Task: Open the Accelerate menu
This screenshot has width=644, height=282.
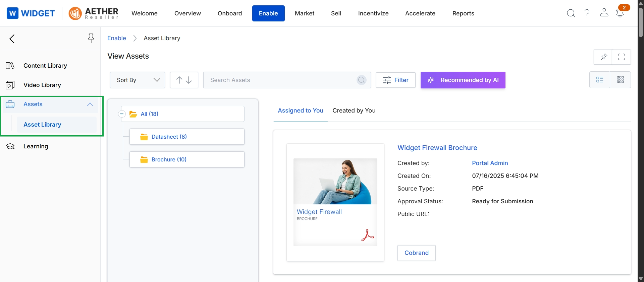Action: tap(420, 13)
